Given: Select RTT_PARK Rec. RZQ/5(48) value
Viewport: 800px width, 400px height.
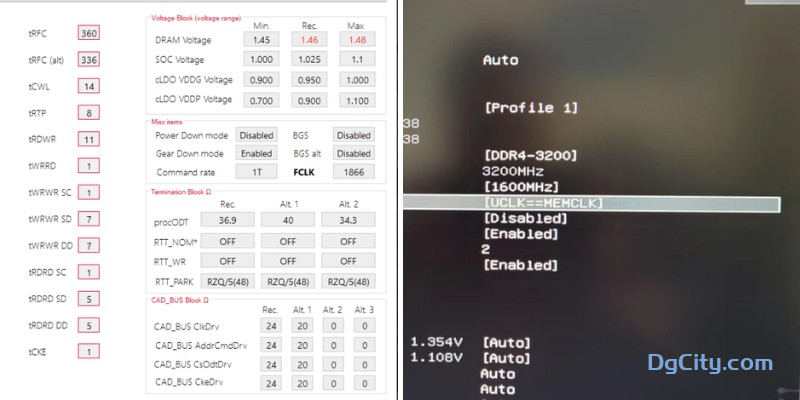Looking at the screenshot, I should click(x=228, y=282).
